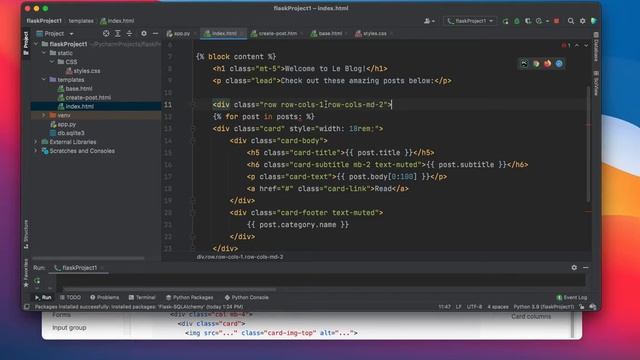This screenshot has height=360, width=640.
Task: Preview page in PyCharm built-in browser icon
Action: pyautogui.click(x=524, y=63)
